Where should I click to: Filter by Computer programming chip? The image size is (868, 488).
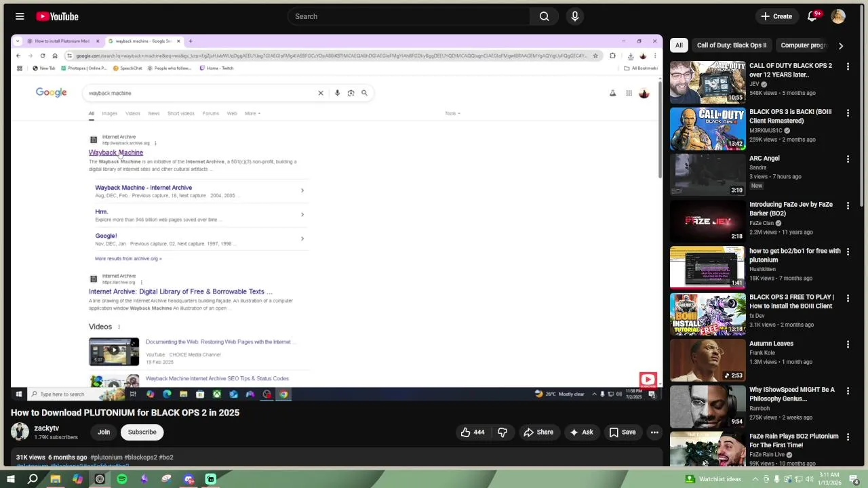click(x=804, y=45)
